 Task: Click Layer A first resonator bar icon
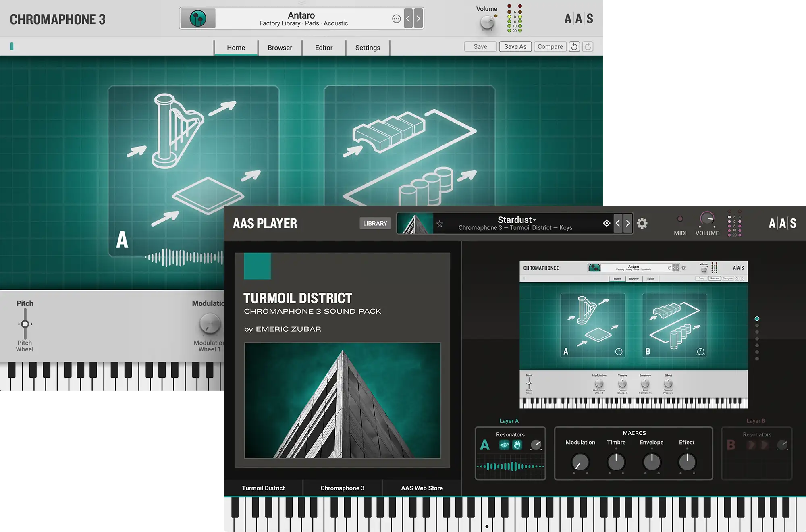tap(504, 445)
